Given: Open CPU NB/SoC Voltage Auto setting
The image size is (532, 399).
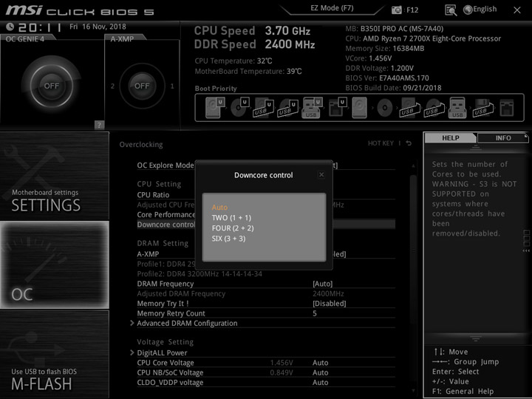Looking at the screenshot, I should pyautogui.click(x=320, y=372).
